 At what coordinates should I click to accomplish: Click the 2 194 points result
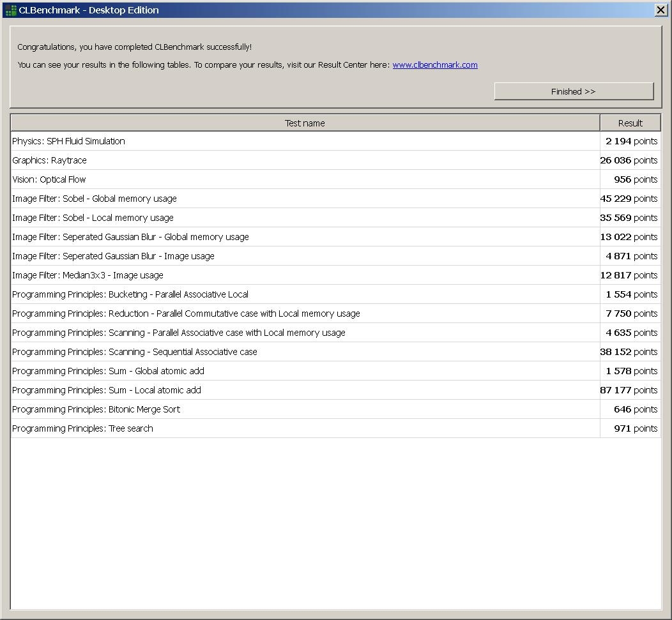tap(631, 141)
